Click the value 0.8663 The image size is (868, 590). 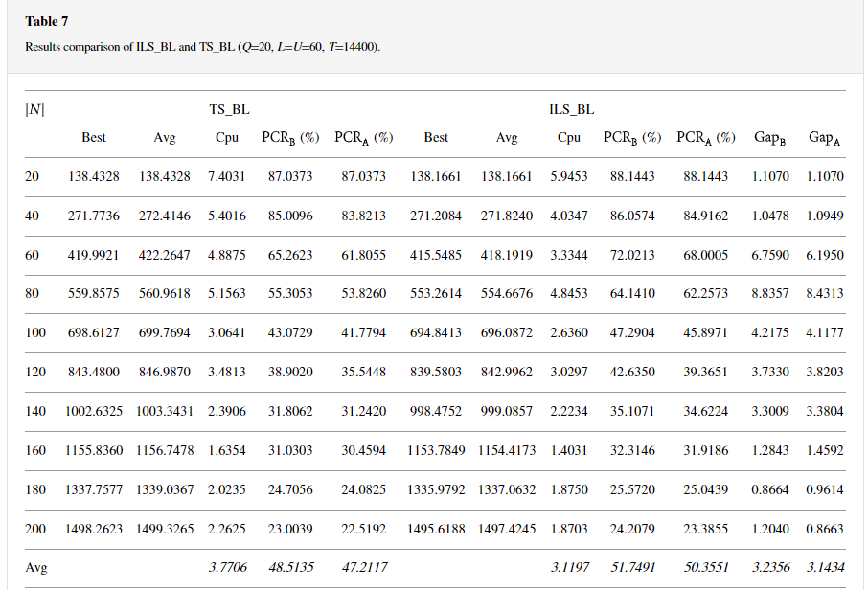click(x=825, y=529)
